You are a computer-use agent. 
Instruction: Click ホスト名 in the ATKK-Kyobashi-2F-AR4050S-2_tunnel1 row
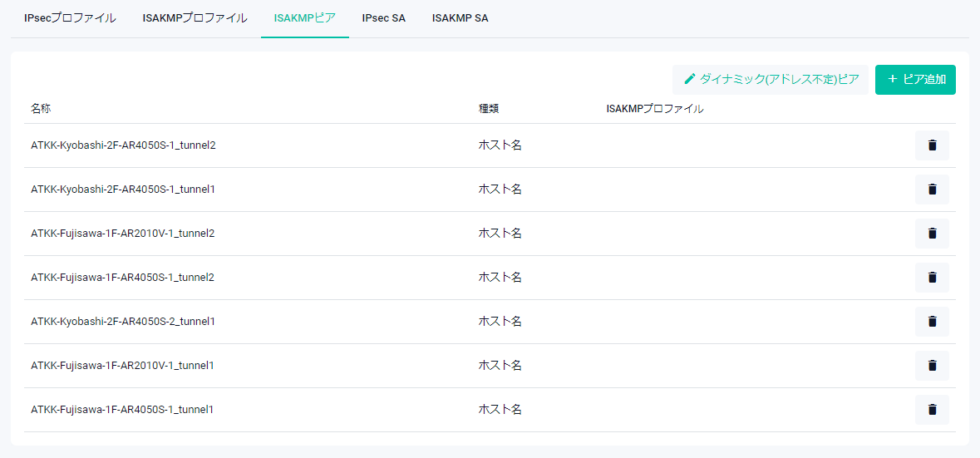pos(500,322)
